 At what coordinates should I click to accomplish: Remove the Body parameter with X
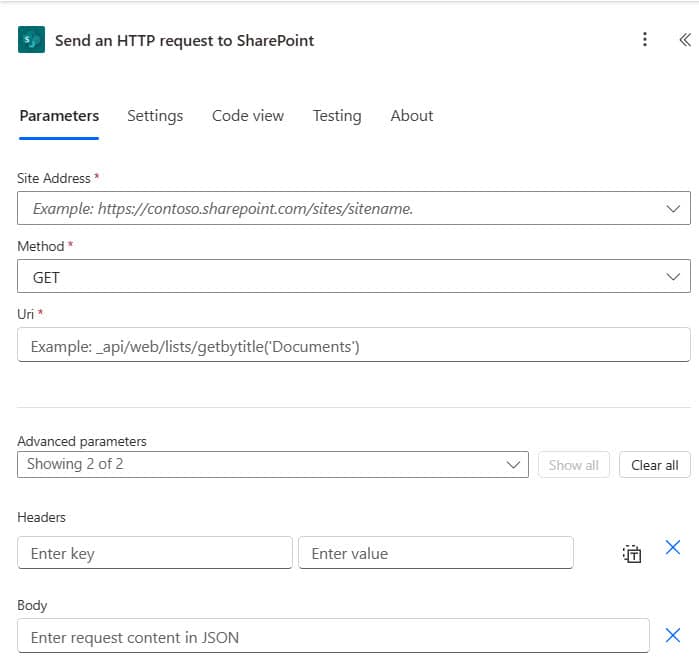(673, 635)
